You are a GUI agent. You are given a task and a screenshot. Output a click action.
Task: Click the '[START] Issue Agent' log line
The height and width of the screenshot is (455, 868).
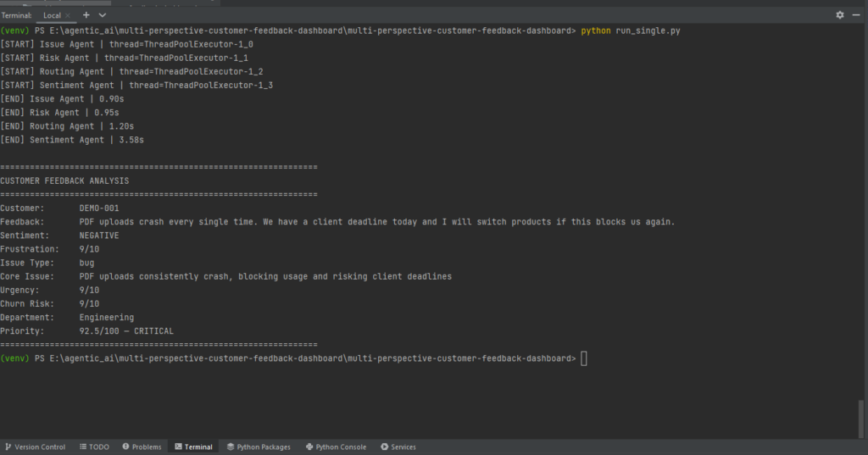coord(127,44)
